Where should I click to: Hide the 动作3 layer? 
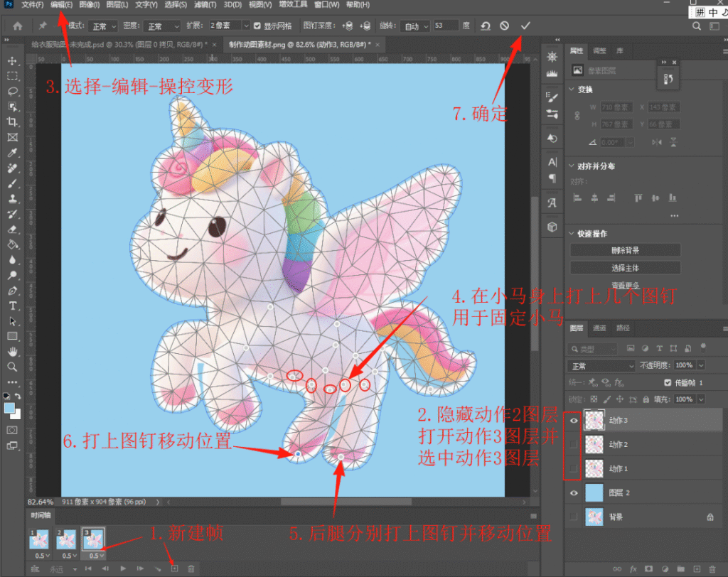pos(574,421)
